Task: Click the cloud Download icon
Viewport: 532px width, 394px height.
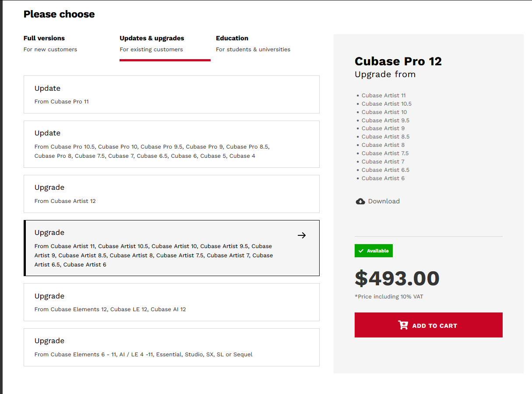Action: [360, 202]
